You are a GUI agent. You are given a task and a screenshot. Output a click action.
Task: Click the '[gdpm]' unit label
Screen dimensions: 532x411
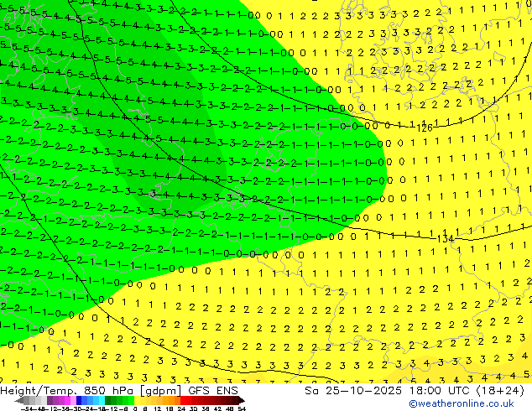[x=162, y=391]
